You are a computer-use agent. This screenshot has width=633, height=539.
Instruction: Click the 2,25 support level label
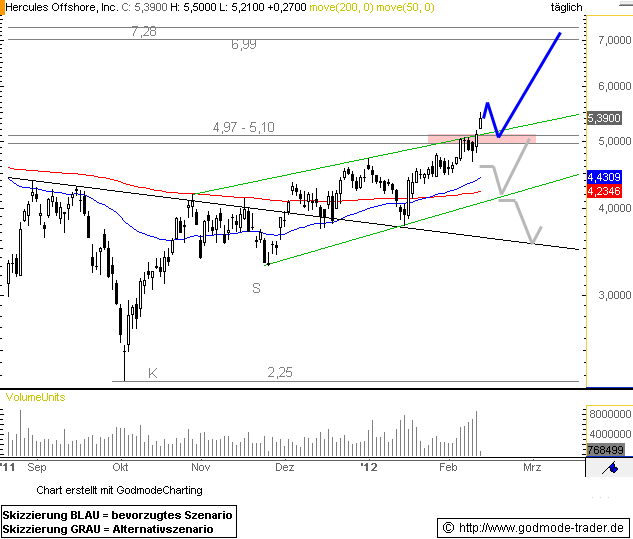pos(279,372)
